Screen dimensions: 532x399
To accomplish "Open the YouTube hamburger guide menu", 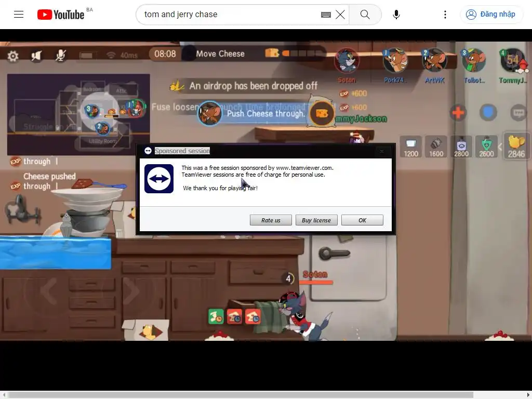I will tap(19, 14).
